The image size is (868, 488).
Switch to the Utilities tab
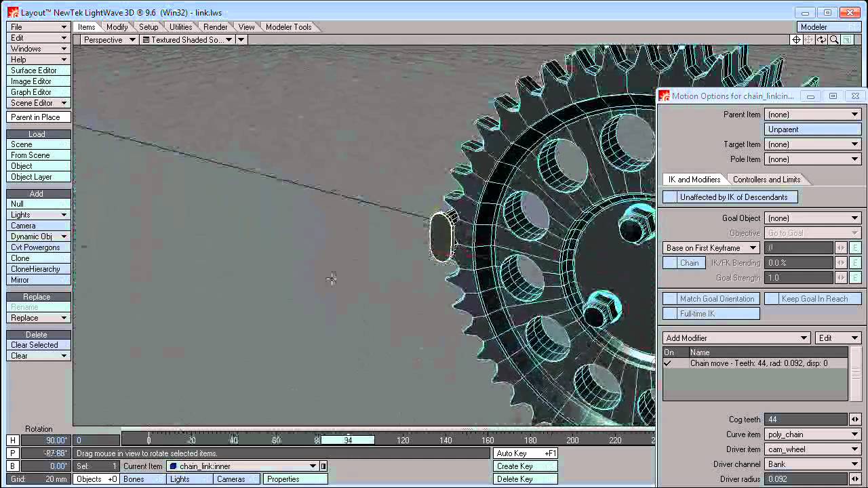pos(180,27)
